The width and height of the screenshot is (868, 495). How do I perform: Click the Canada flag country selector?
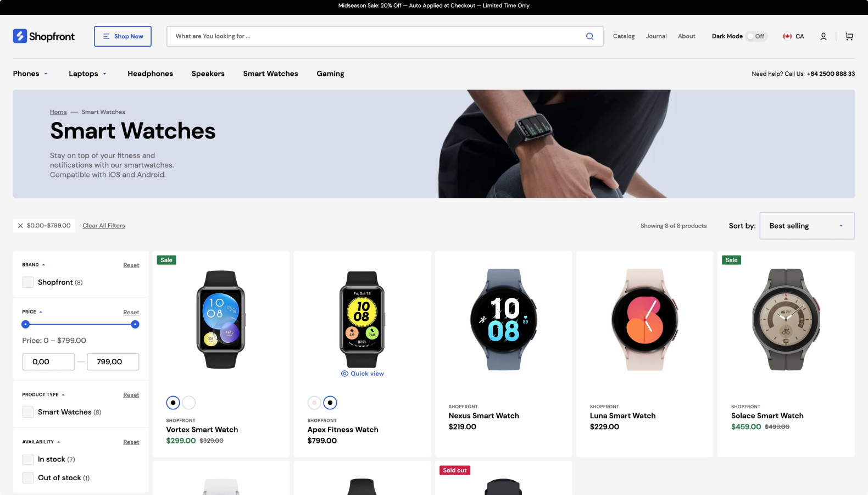click(x=793, y=36)
